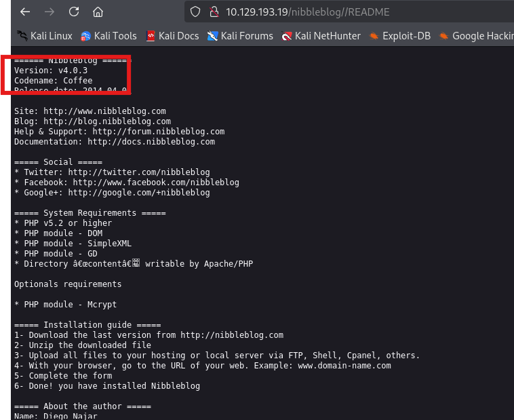514x420 pixels.
Task: Click the 'About the author' heading
Action: (83, 406)
